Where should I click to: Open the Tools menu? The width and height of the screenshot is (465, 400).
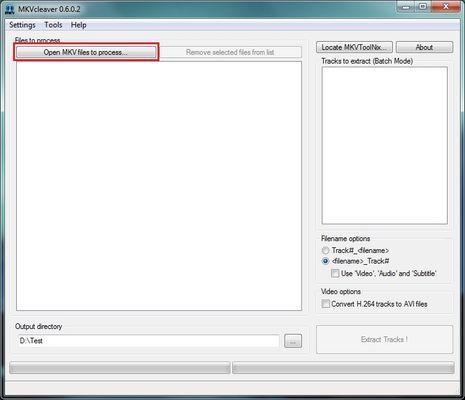click(x=53, y=25)
